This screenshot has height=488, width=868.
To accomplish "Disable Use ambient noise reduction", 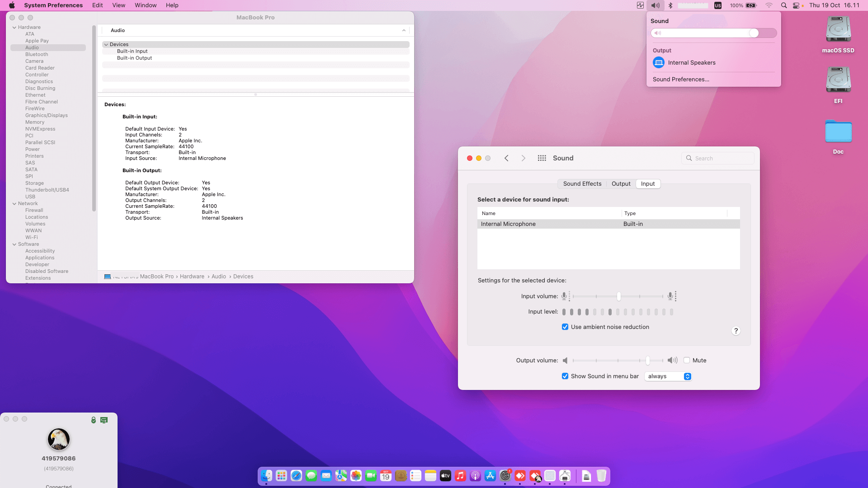I will pyautogui.click(x=565, y=327).
